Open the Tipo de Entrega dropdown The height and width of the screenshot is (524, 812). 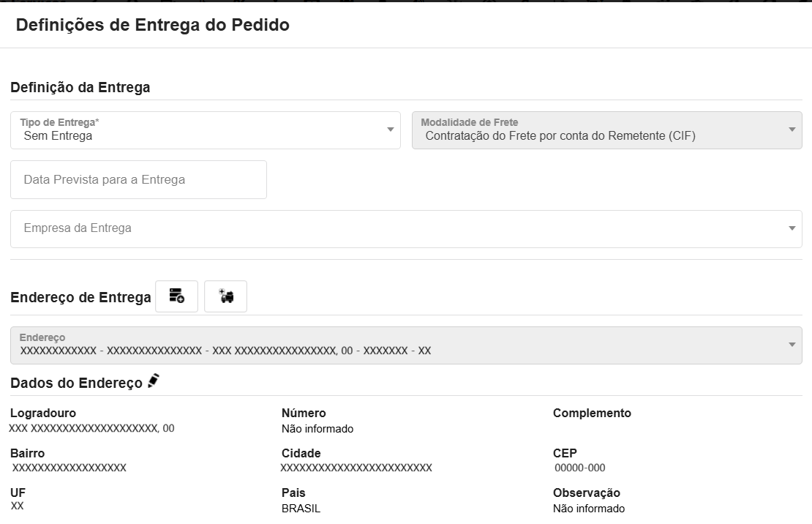(x=205, y=130)
